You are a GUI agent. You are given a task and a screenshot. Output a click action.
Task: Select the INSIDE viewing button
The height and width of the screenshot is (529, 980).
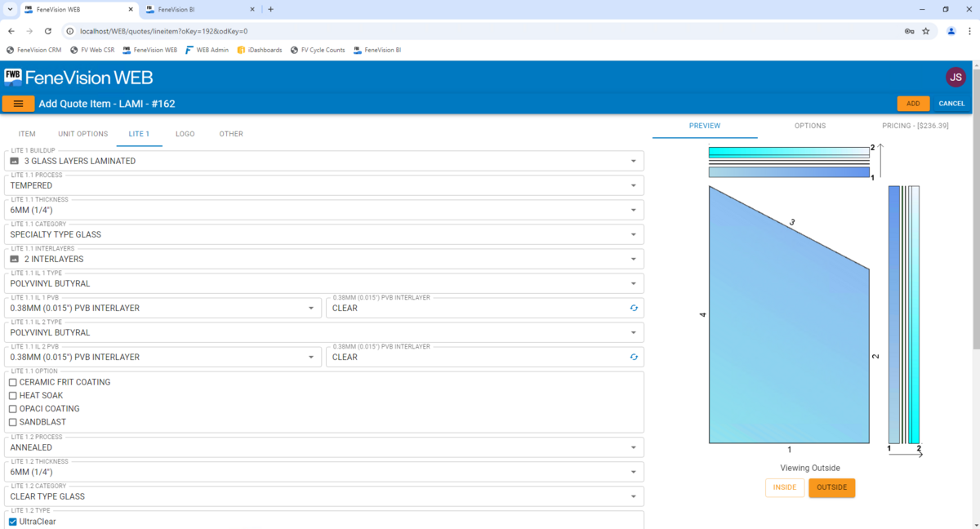click(784, 487)
